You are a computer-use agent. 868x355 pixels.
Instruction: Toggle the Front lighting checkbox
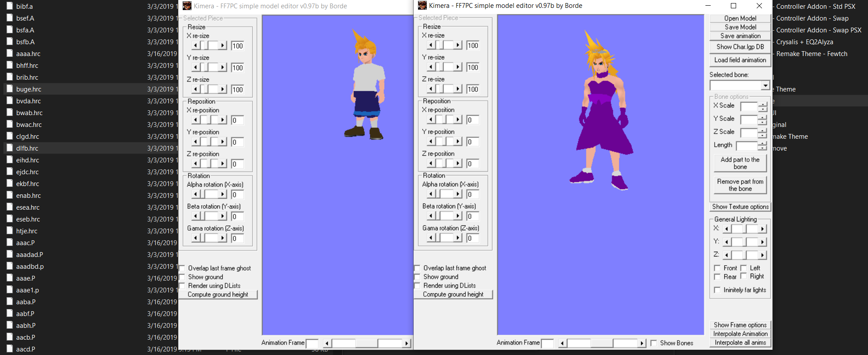(717, 268)
